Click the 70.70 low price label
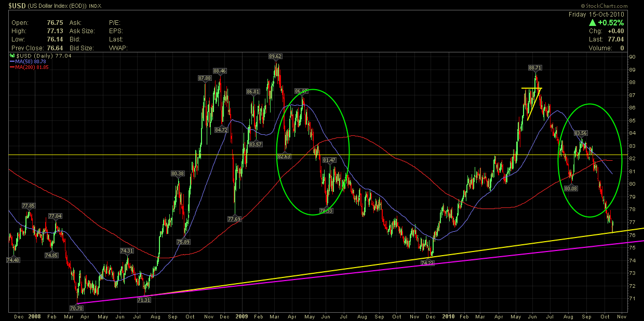 coord(76,308)
